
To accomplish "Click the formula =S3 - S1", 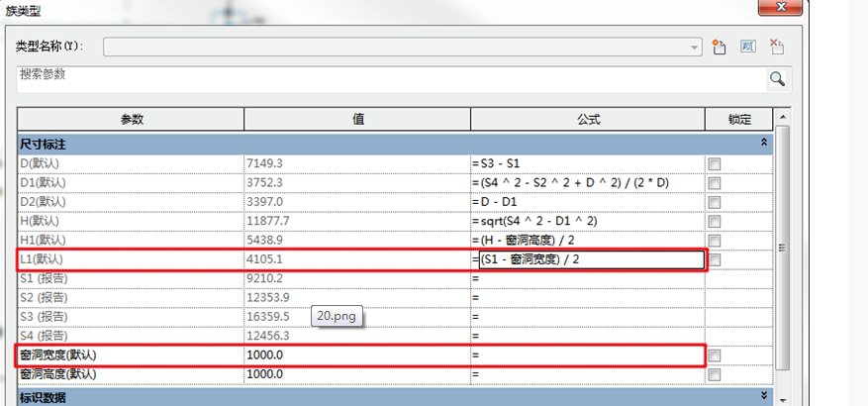I will pos(496,164).
